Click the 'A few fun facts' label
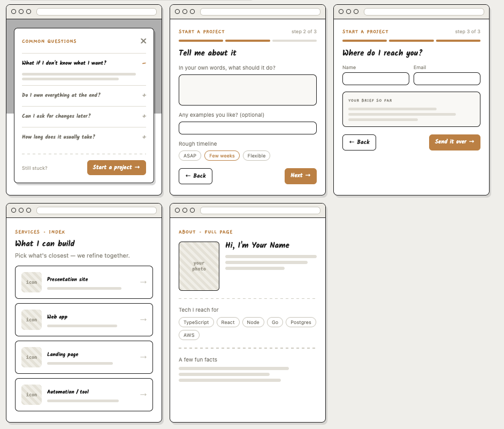The width and height of the screenshot is (504, 429). point(198,359)
